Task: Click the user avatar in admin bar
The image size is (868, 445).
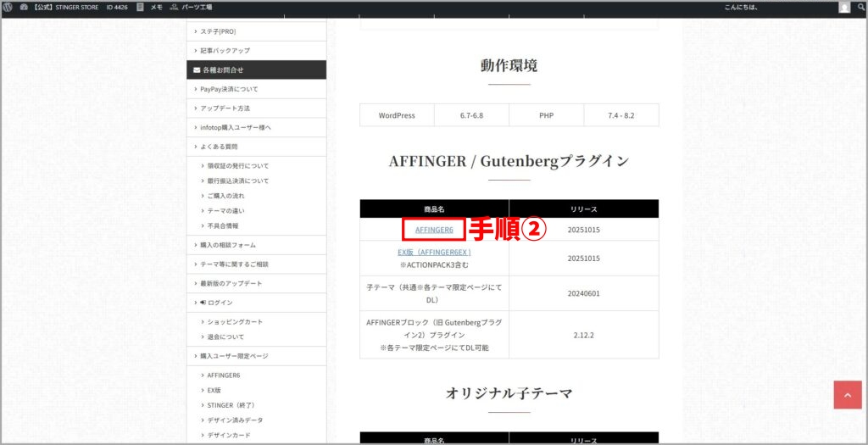Action: coord(844,7)
